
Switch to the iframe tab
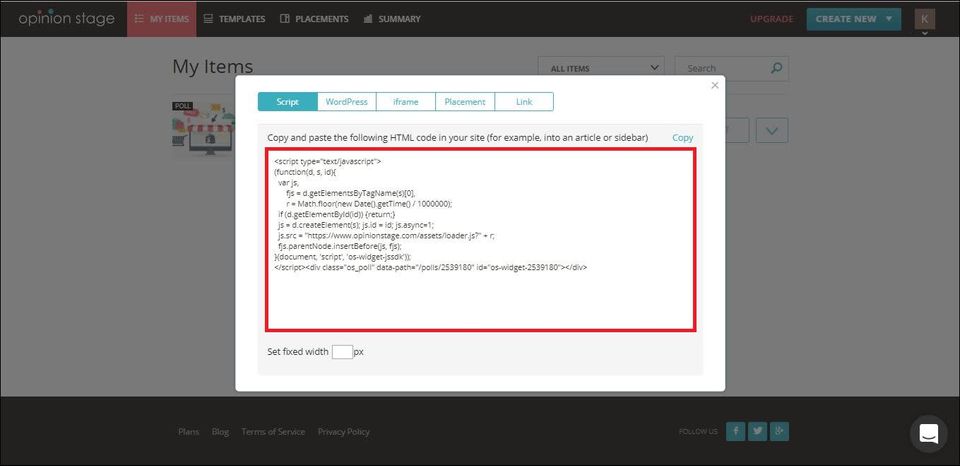406,102
